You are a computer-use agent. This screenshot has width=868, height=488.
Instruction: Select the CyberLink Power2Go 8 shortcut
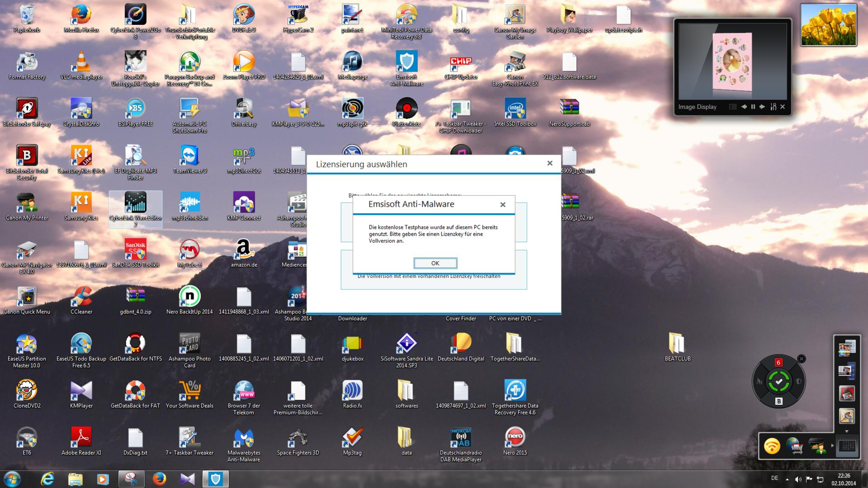135,21
